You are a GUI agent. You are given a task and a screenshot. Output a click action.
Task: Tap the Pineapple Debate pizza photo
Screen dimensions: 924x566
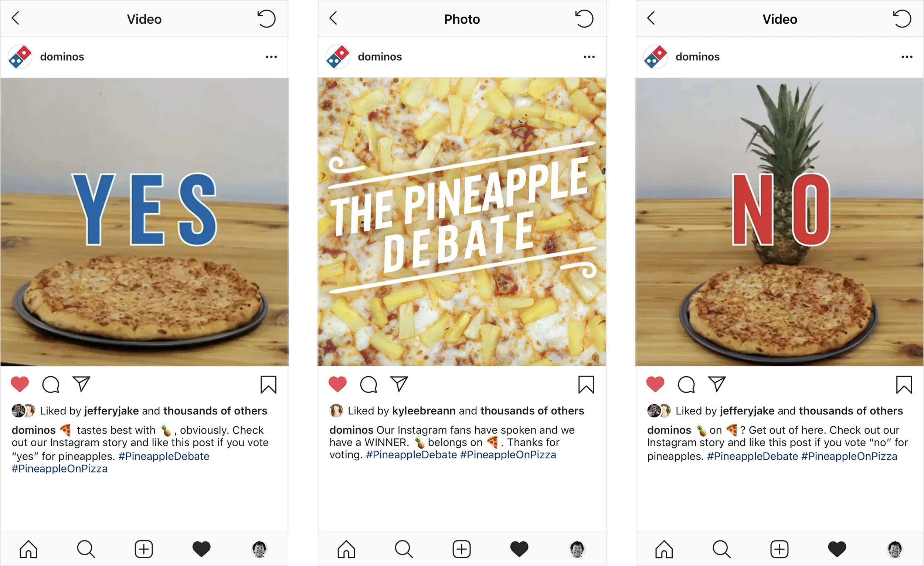[x=462, y=222]
